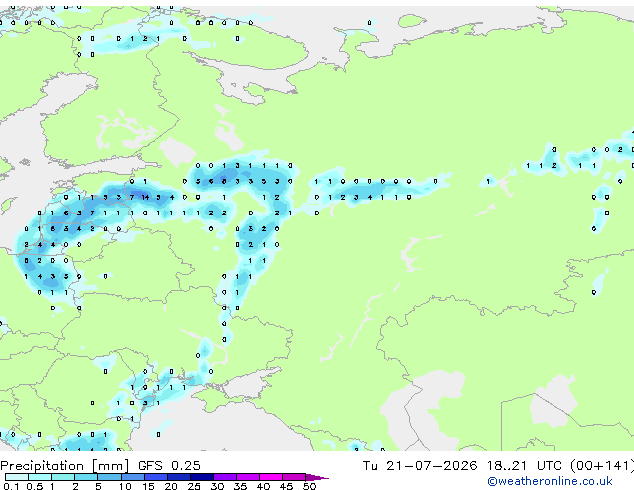Viewport: 634px width, 490px height.
Task: Click the legend value label 0.1
Action: [x=11, y=486]
